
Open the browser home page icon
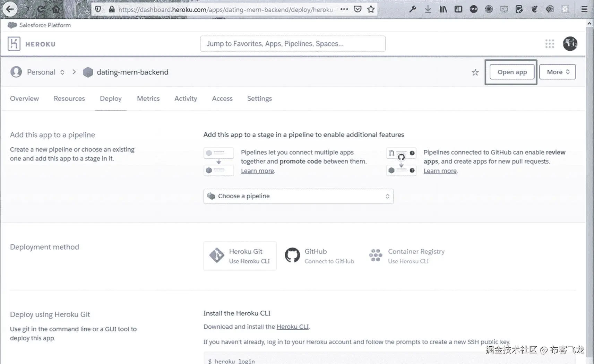[x=56, y=9]
